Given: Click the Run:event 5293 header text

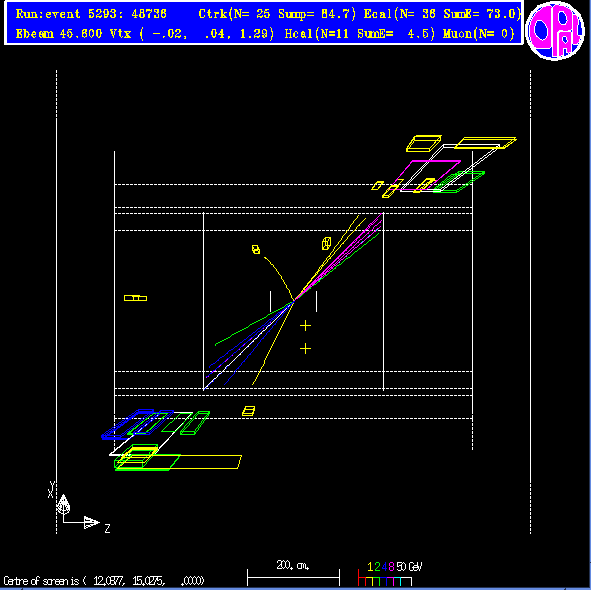Looking at the screenshot, I should point(91,14).
